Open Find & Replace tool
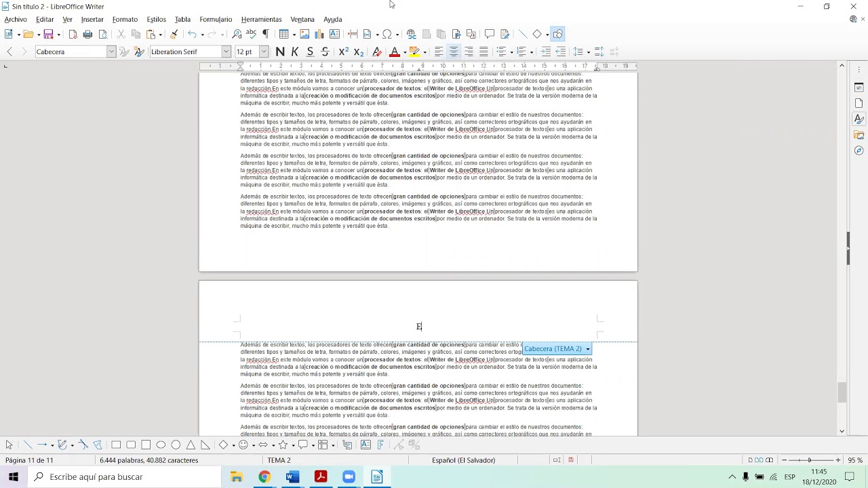The width and height of the screenshot is (868, 488). pyautogui.click(x=237, y=34)
